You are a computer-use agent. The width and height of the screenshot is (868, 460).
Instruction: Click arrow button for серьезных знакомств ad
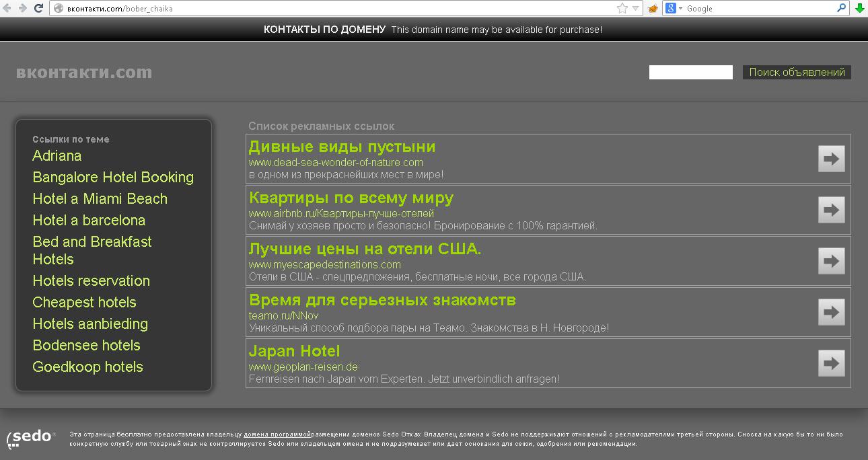click(832, 312)
